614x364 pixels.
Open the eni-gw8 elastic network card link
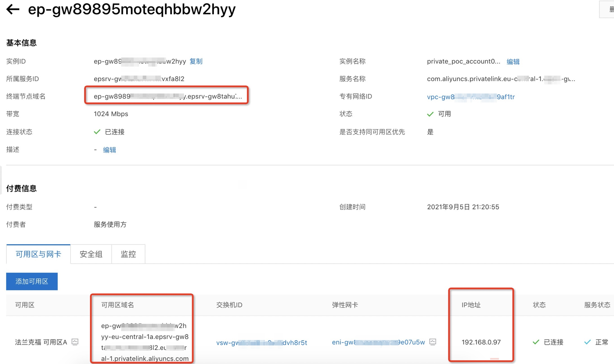[x=378, y=342]
